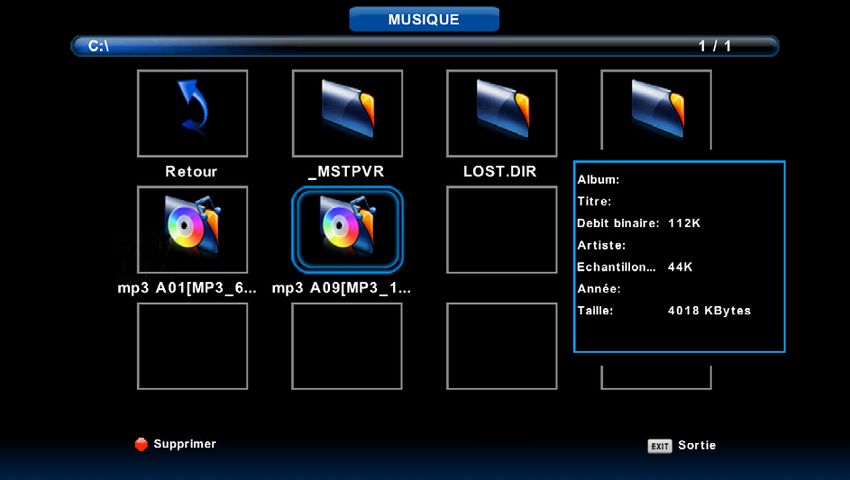This screenshot has width=850, height=480.
Task: Click the "mp3 A01[MP3_6..." file name
Action: (187, 288)
